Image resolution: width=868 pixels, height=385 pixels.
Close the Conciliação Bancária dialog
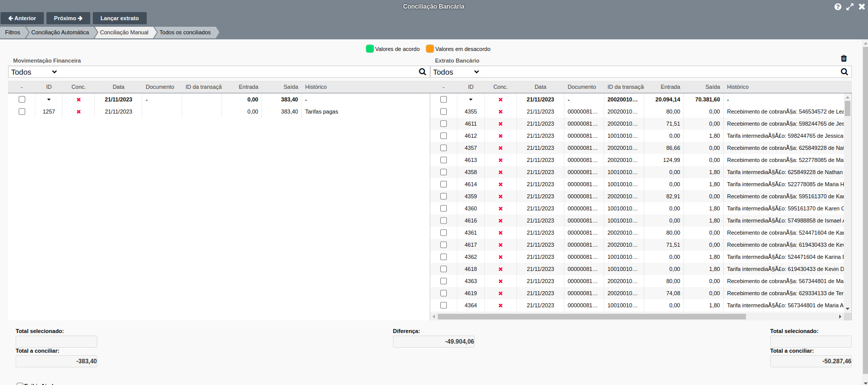pos(862,7)
